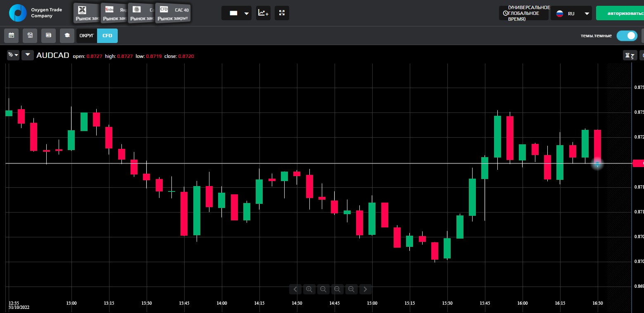Open the education graduation cap icon

click(67, 36)
